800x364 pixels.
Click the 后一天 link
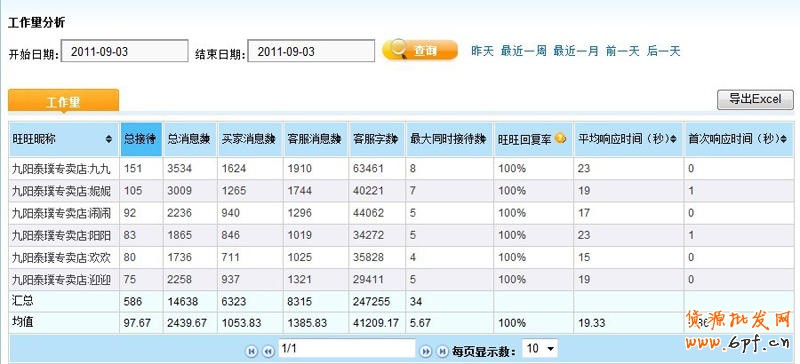[664, 51]
